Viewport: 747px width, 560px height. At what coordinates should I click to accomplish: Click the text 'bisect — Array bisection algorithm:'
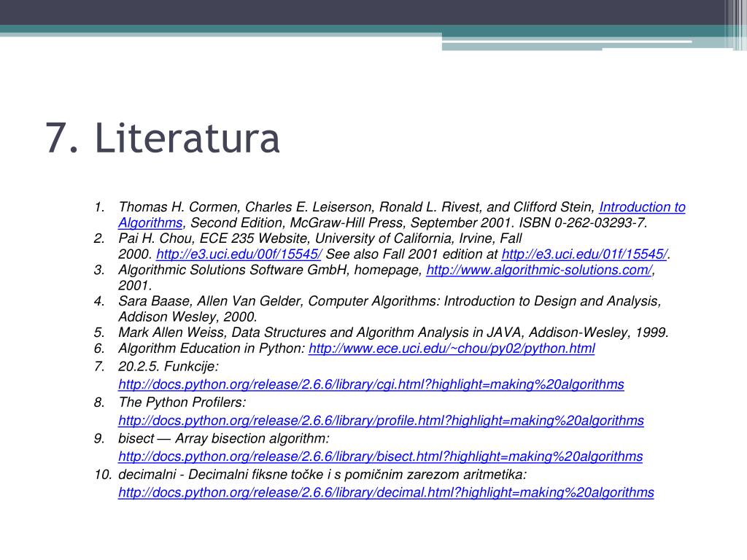coord(224,438)
